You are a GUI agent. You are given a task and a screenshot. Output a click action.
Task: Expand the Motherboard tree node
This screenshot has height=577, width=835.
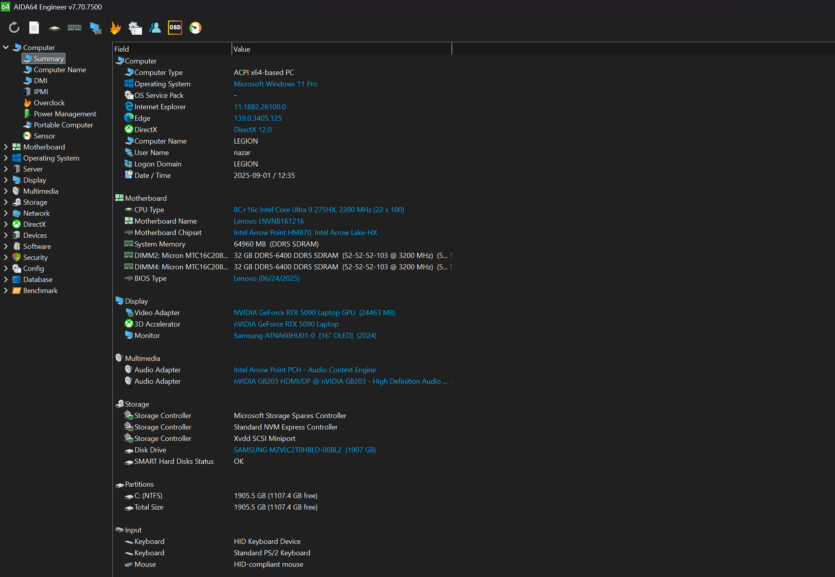tap(6, 147)
